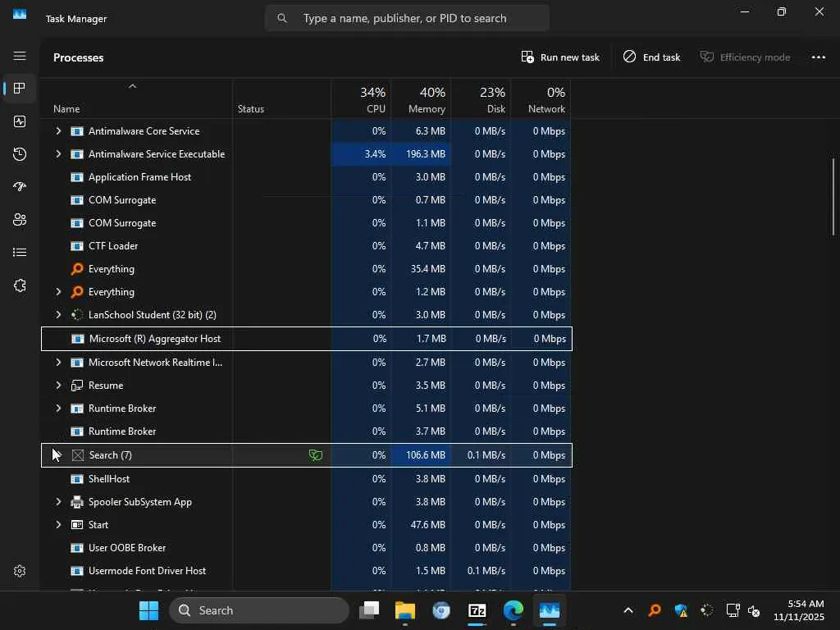
Task: Expand Microsoft Network Realtime Inspection group
Action: pyautogui.click(x=58, y=363)
